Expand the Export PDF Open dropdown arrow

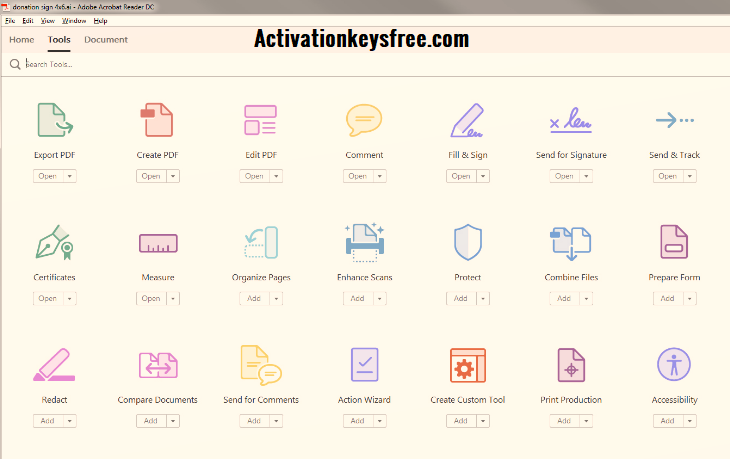pyautogui.click(x=70, y=176)
